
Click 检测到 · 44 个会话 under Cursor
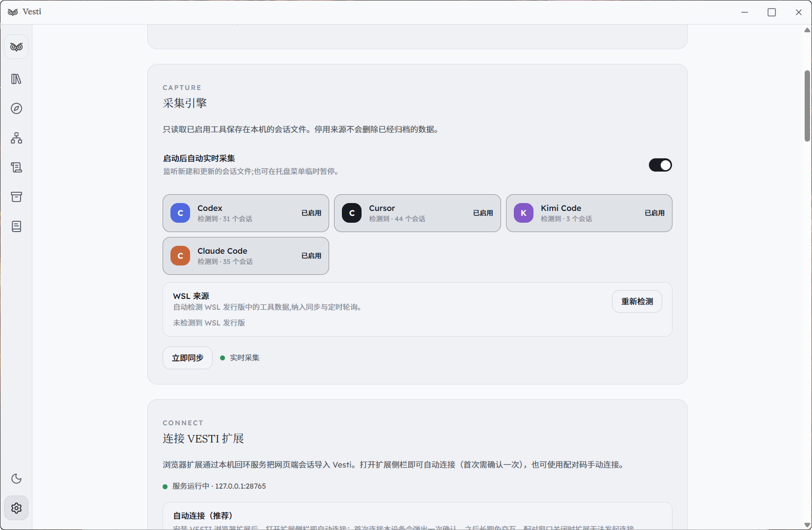point(397,219)
